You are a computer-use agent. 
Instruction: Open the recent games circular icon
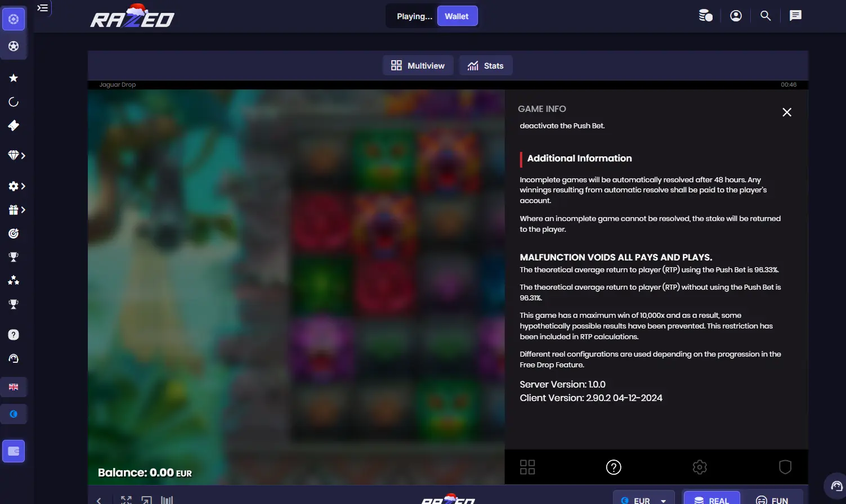(14, 102)
